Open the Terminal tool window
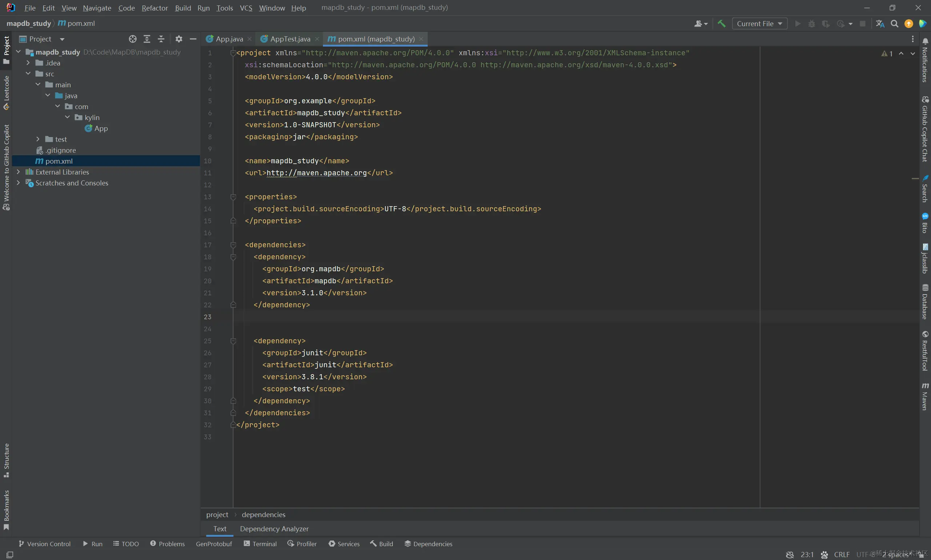931x560 pixels. point(260,544)
